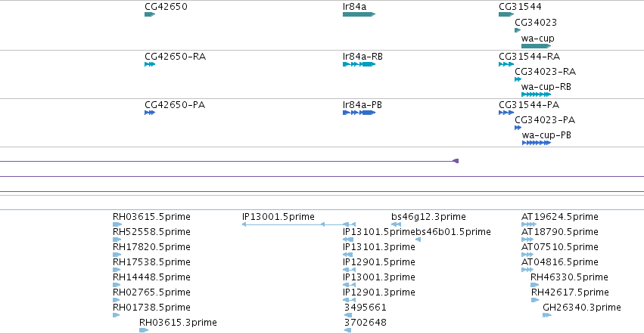Open the Ir84a-PB label
644x334 pixels.
[x=362, y=104]
